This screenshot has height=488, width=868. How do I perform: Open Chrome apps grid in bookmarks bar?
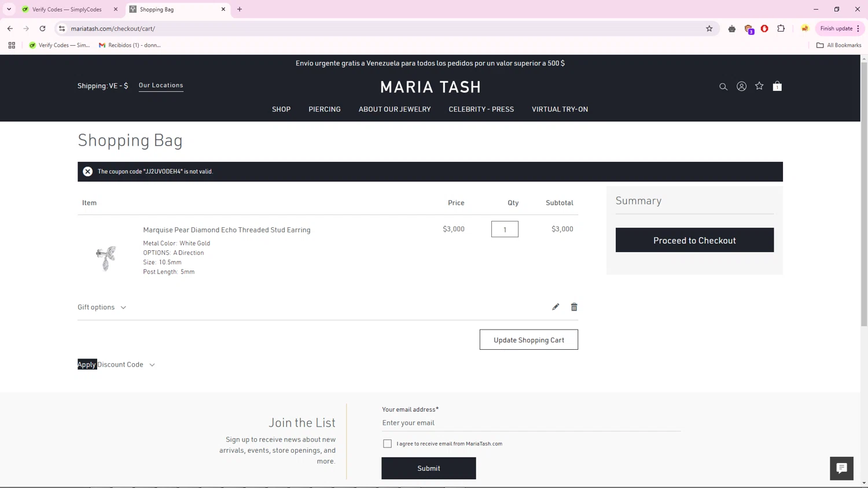(x=12, y=45)
